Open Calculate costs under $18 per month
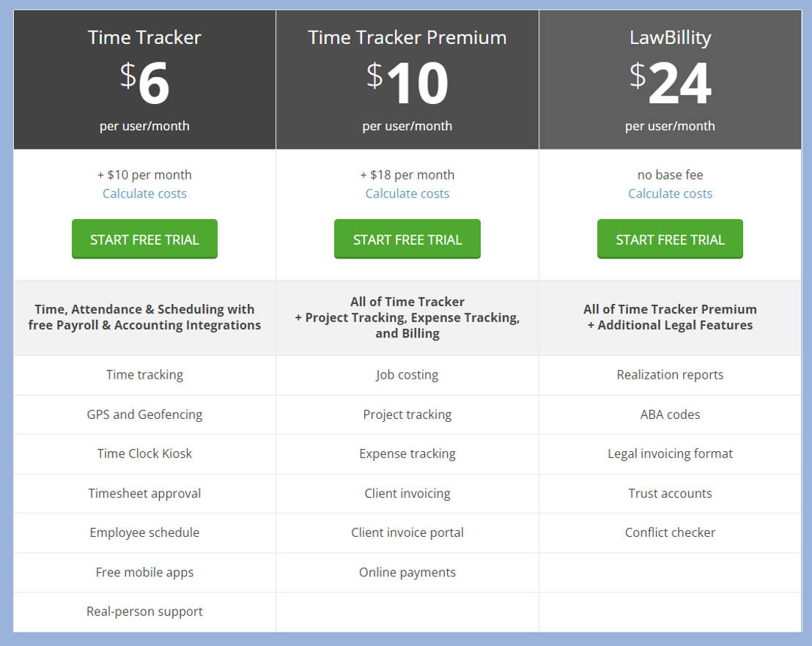The width and height of the screenshot is (812, 646). [407, 193]
